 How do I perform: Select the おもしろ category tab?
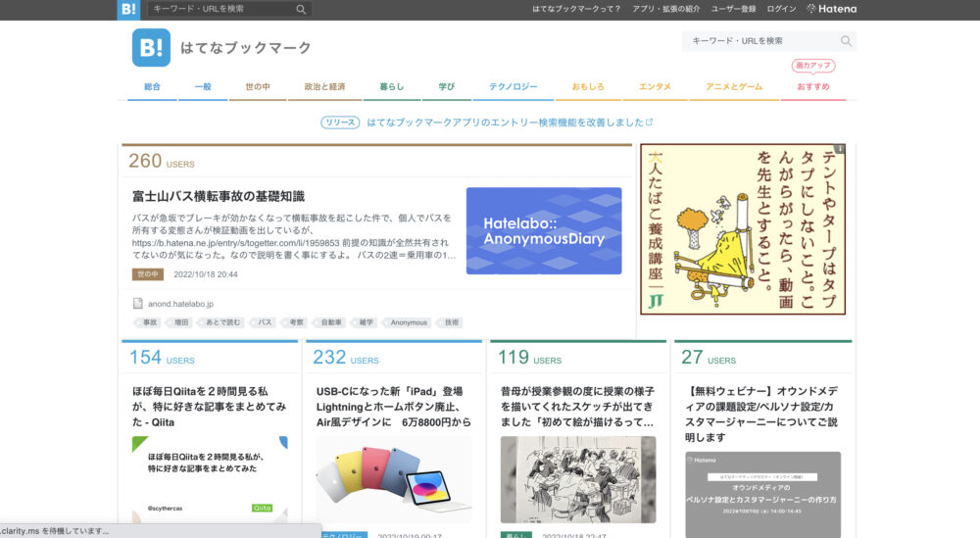(x=588, y=87)
